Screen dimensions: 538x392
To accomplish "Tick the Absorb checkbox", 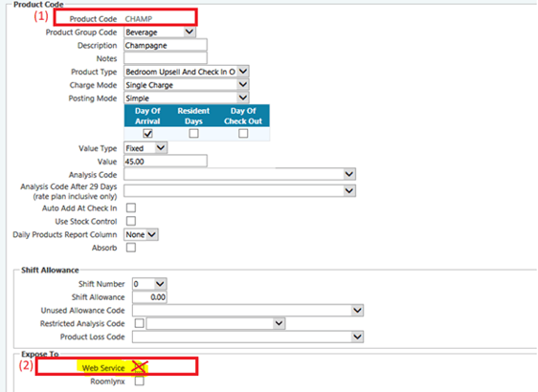I will [x=131, y=248].
